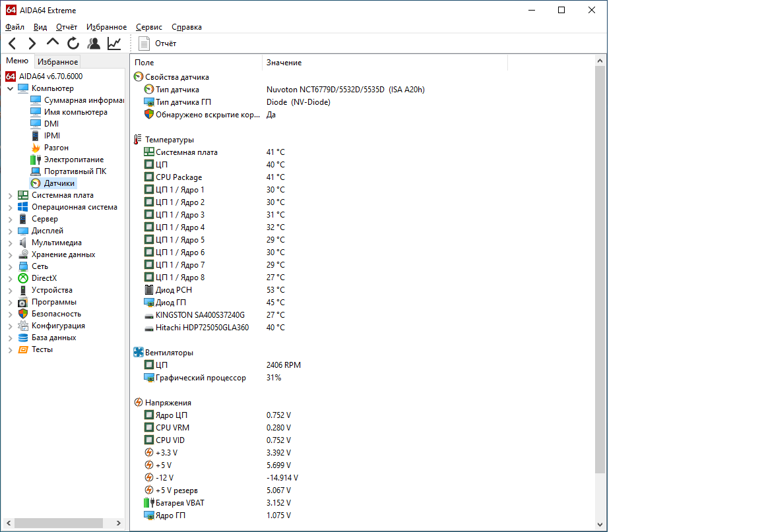
Task: Sort by the Поле column header
Action: (197, 63)
